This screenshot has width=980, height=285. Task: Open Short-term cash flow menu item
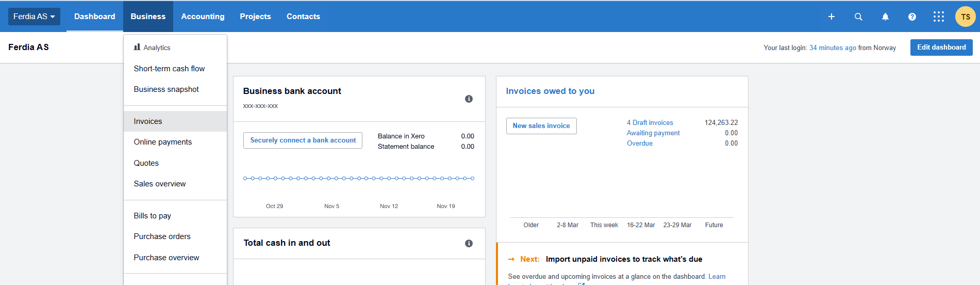point(169,69)
